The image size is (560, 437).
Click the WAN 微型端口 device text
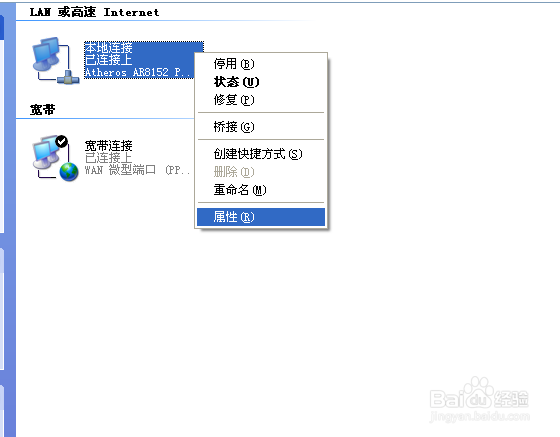click(138, 170)
